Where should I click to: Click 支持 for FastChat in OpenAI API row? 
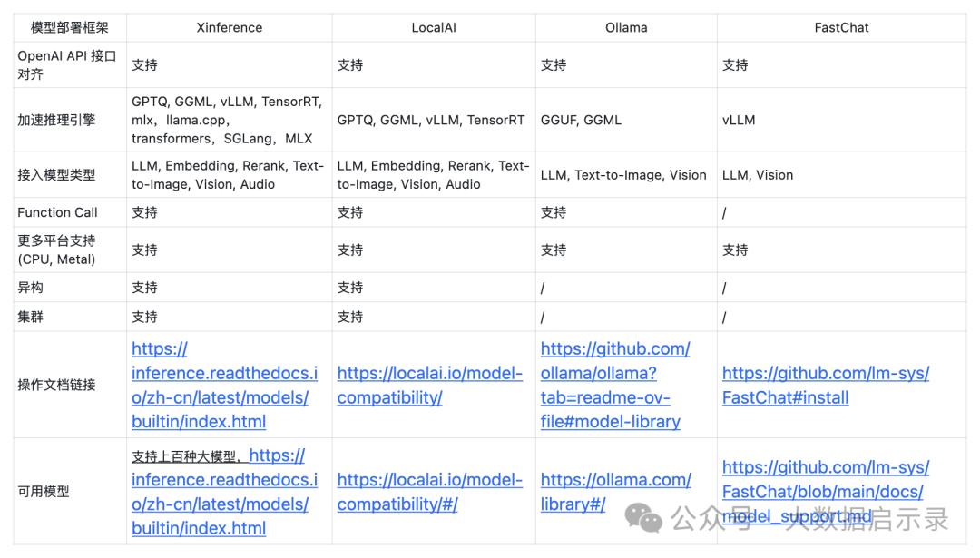click(735, 65)
